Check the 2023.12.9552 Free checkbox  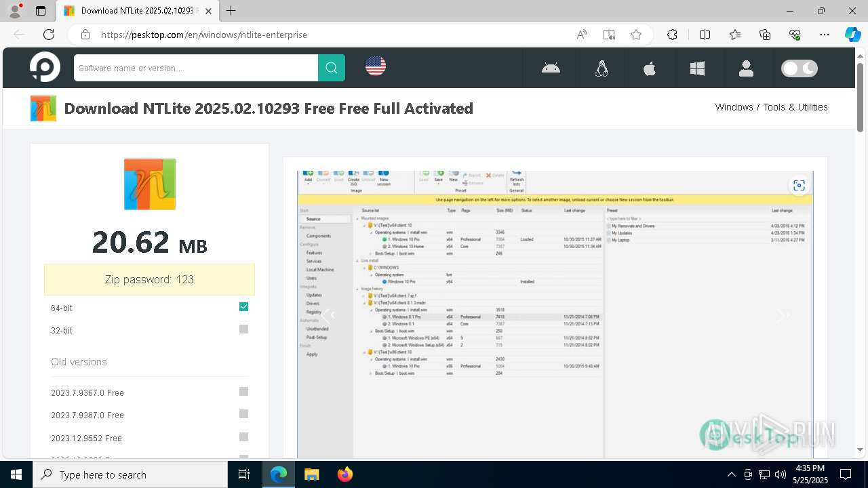(x=243, y=437)
